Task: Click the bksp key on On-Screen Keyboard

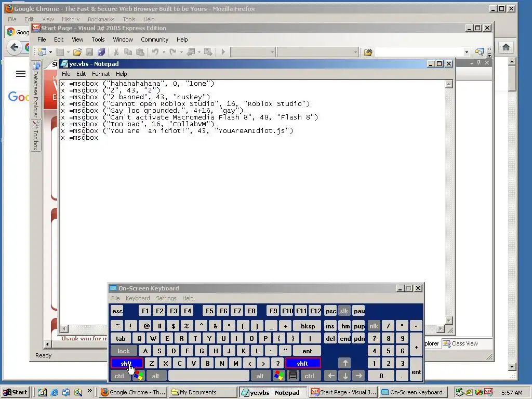Action: (308, 326)
